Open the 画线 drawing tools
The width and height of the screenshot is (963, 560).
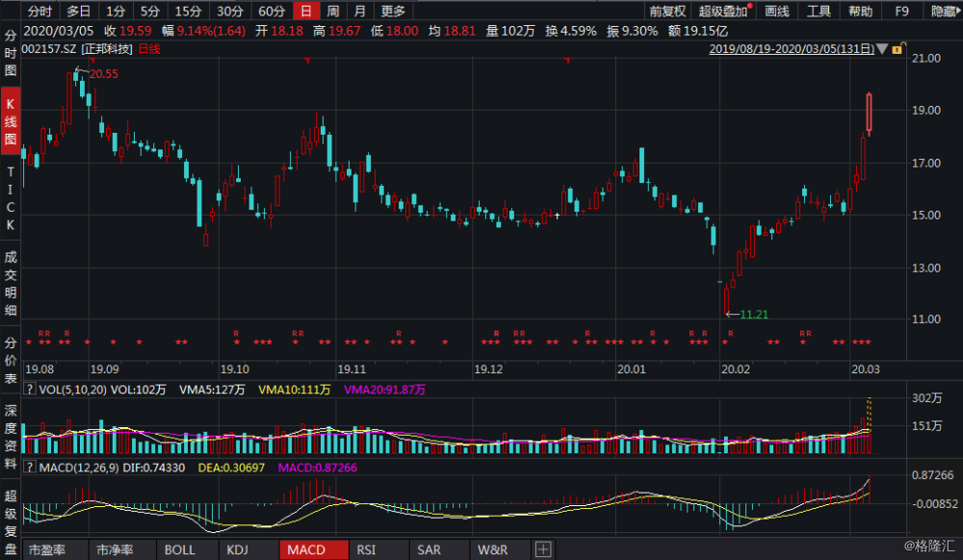[x=776, y=12]
